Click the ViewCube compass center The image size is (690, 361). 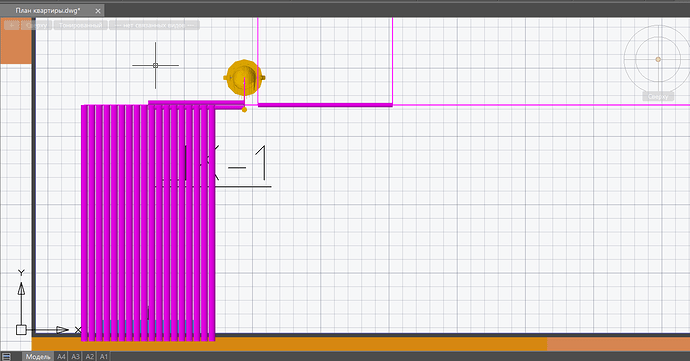tap(658, 59)
